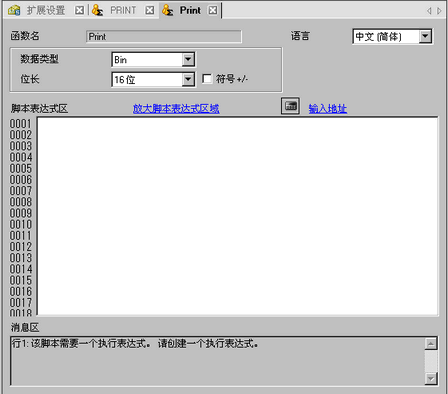Enable the 符号 +/- checkbox
448x394 pixels.
pyautogui.click(x=207, y=79)
